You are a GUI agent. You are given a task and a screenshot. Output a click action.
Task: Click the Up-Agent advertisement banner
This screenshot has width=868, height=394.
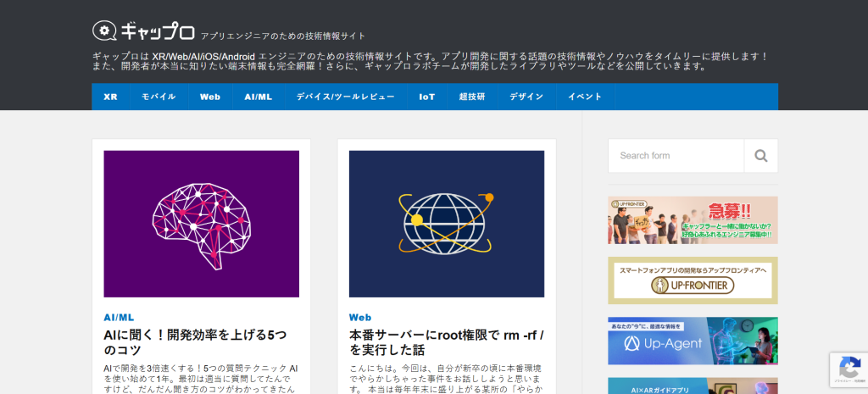(x=692, y=341)
